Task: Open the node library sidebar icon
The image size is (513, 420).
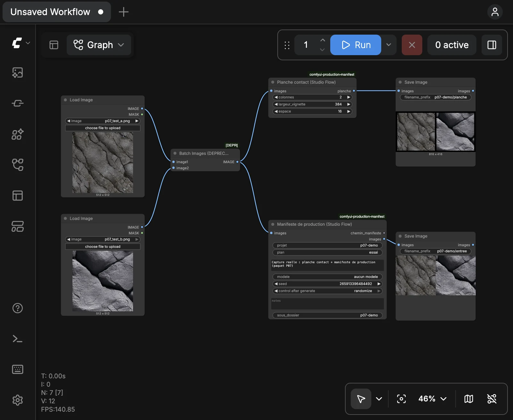Action: pyautogui.click(x=18, y=103)
